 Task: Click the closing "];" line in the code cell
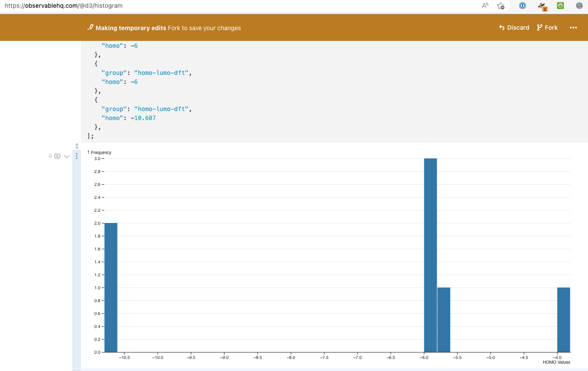[90, 136]
